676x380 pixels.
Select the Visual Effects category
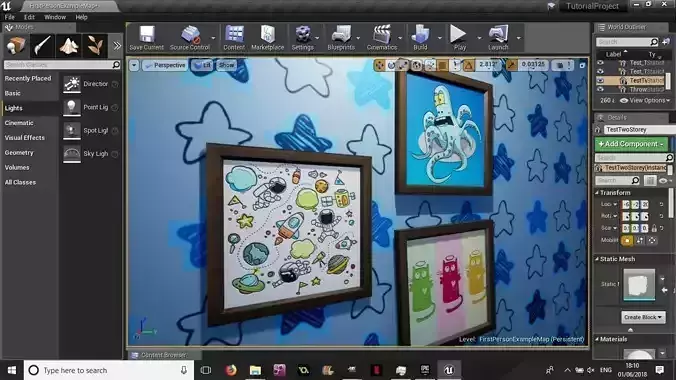pos(25,138)
